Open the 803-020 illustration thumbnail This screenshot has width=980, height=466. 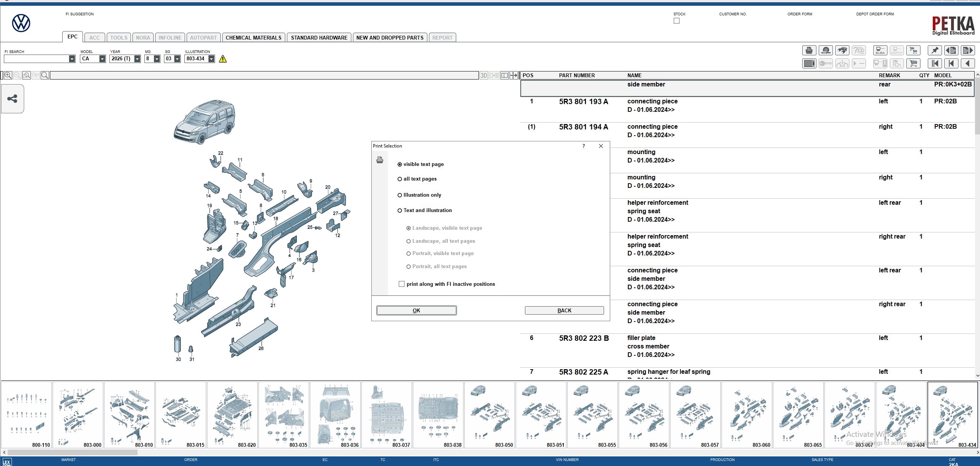point(232,414)
